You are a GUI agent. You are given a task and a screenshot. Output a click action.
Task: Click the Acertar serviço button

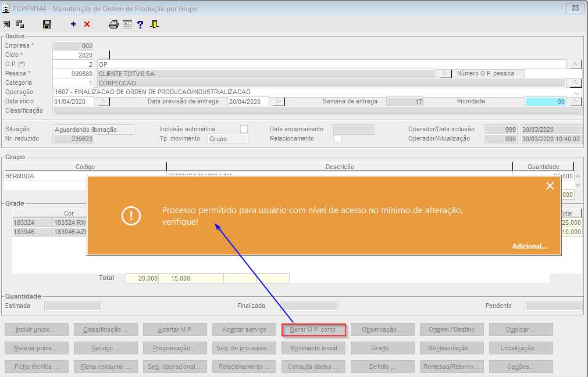[x=244, y=329]
